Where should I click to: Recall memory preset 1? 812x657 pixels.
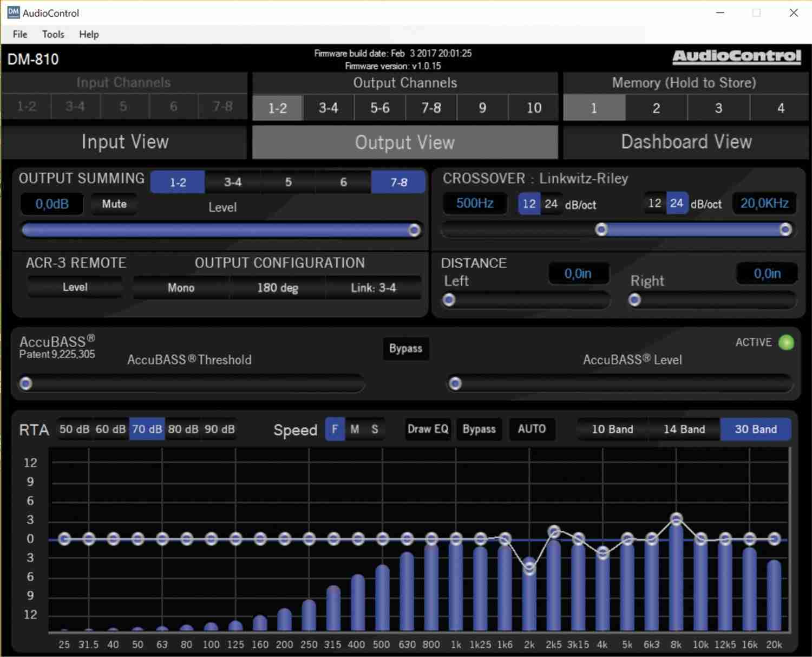594,108
